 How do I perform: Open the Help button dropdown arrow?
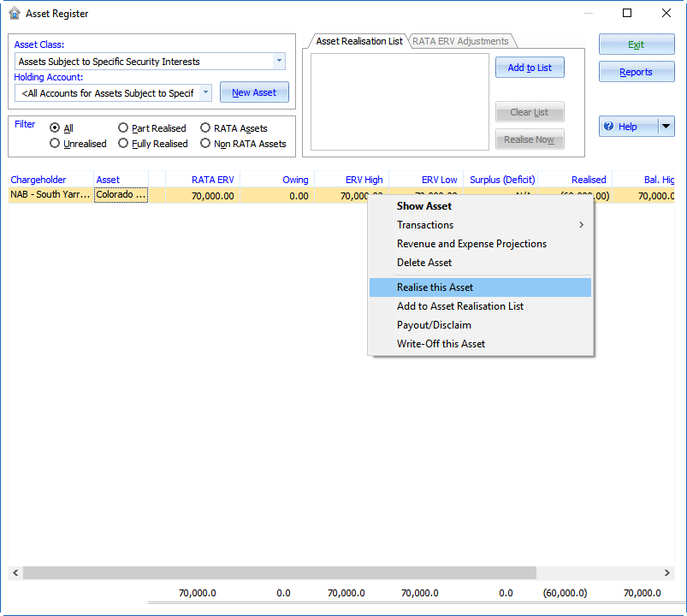(x=666, y=127)
